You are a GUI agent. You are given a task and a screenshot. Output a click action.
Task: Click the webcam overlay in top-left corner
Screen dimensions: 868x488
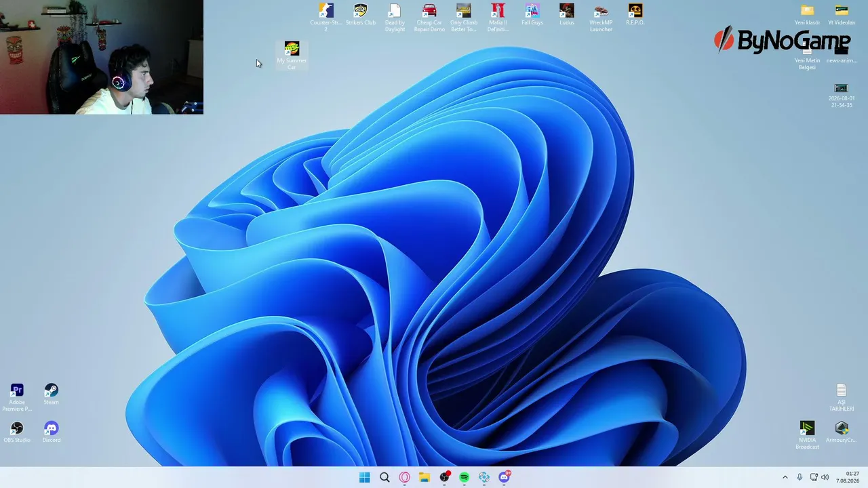pos(102,57)
